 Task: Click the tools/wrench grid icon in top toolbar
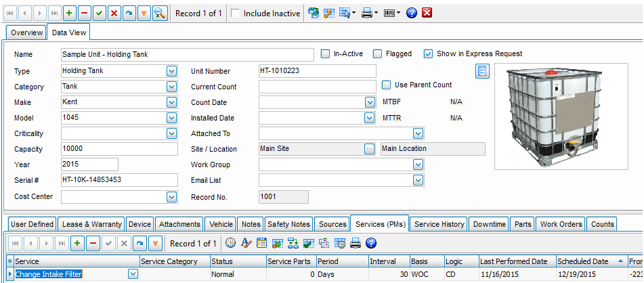329,14
